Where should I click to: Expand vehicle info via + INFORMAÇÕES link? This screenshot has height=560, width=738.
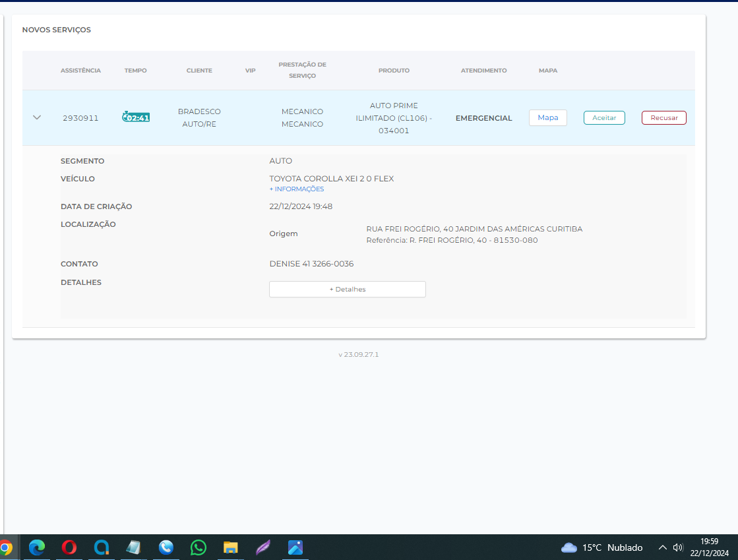pos(297,189)
